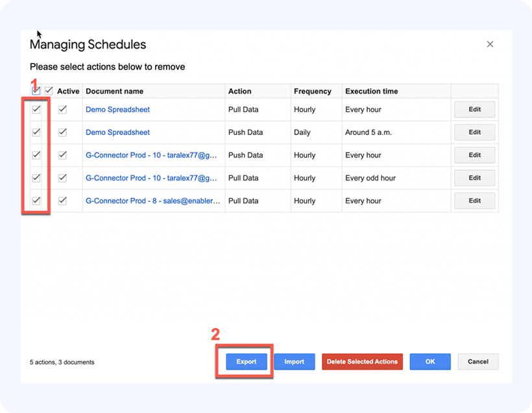Screen dimensions: 532x413
Task: Toggle the blue select-all checkbox in header
Action: (36, 91)
